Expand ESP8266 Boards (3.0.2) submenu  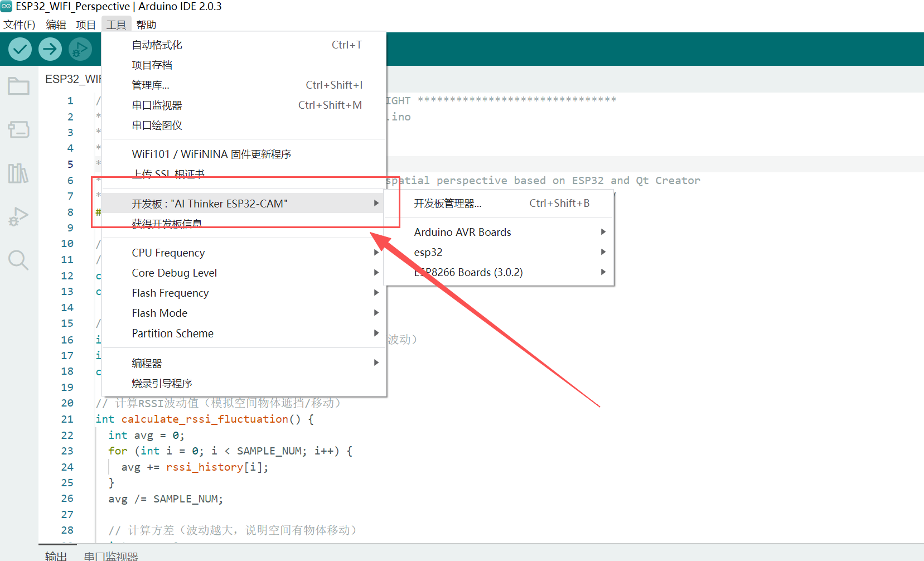500,272
